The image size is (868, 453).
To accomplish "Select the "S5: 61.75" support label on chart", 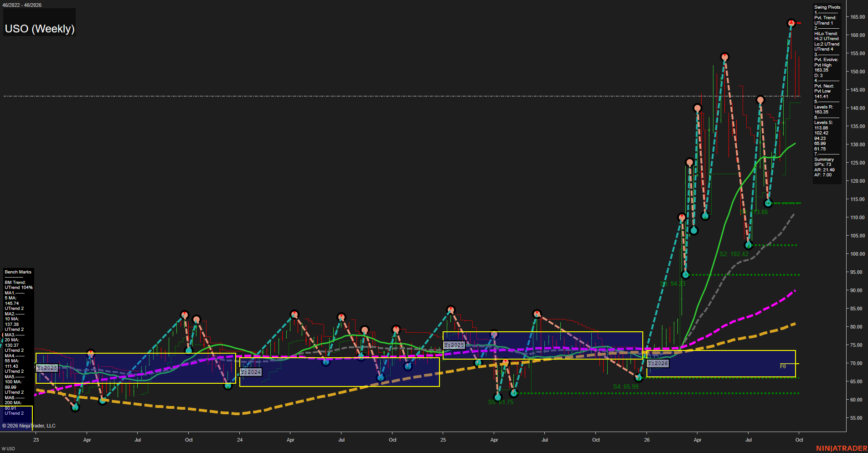I will click(x=501, y=402).
